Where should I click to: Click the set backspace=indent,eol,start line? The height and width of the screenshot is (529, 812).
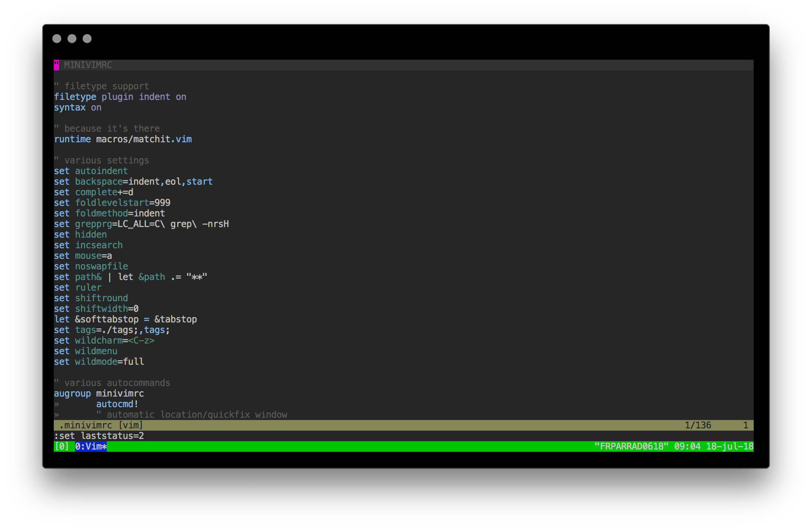[x=133, y=182]
